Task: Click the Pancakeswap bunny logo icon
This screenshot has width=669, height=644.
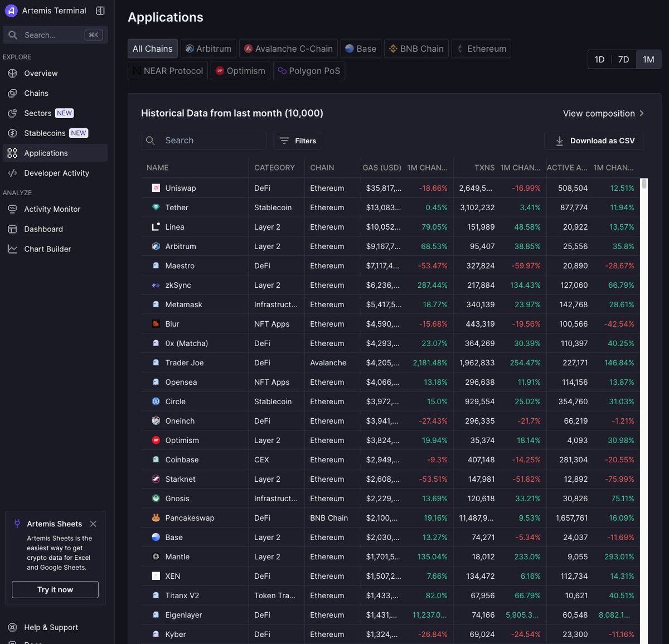Action: click(156, 518)
